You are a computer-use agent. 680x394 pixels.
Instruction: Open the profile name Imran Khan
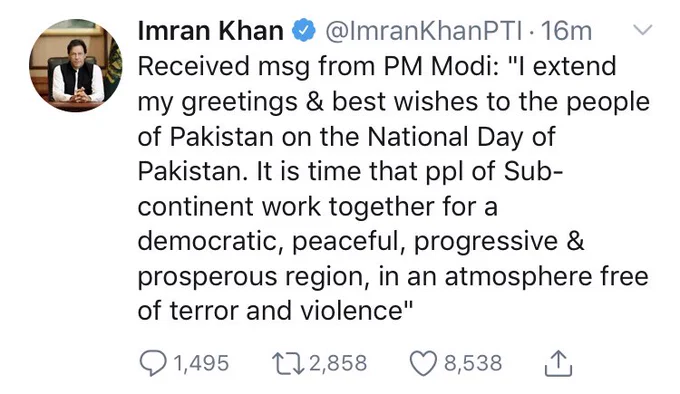[x=210, y=31]
